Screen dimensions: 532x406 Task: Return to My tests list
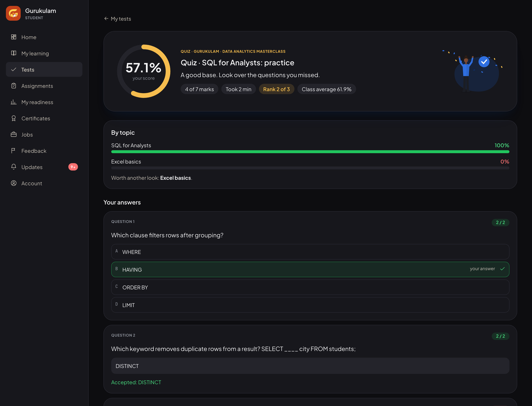[117, 18]
